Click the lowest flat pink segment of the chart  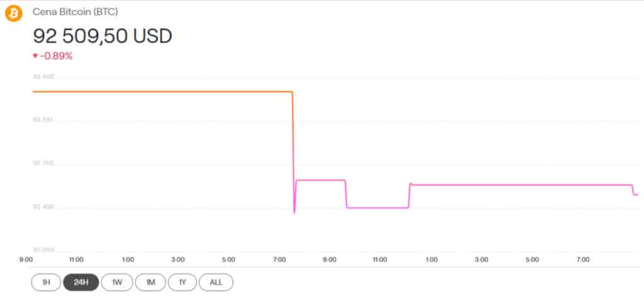coord(377,207)
